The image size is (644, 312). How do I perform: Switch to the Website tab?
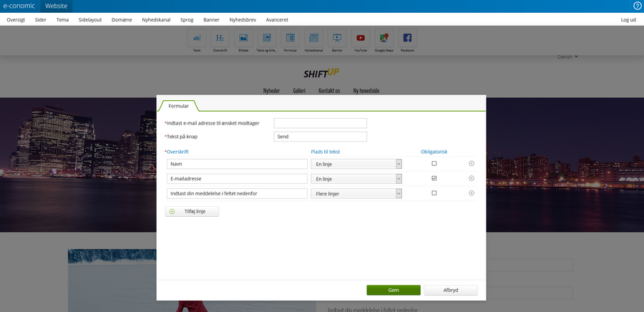coord(57,6)
